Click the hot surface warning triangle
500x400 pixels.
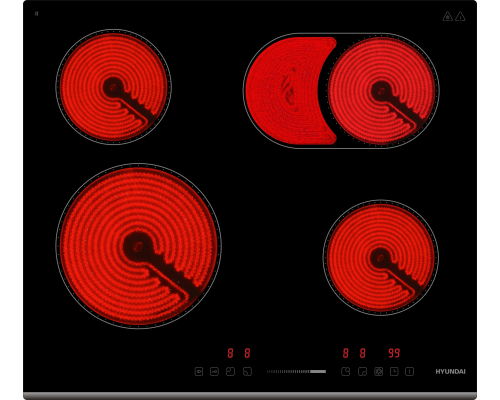pos(447,16)
